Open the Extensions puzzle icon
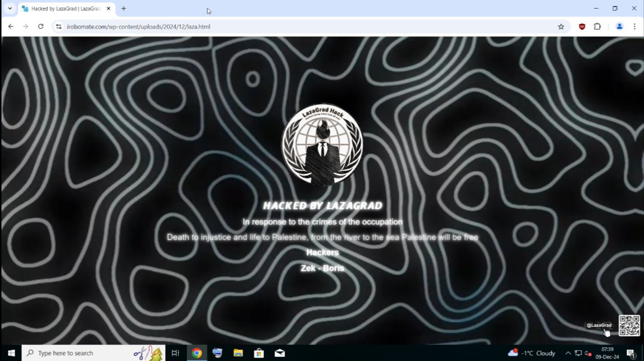This screenshot has width=644, height=361. (x=597, y=27)
